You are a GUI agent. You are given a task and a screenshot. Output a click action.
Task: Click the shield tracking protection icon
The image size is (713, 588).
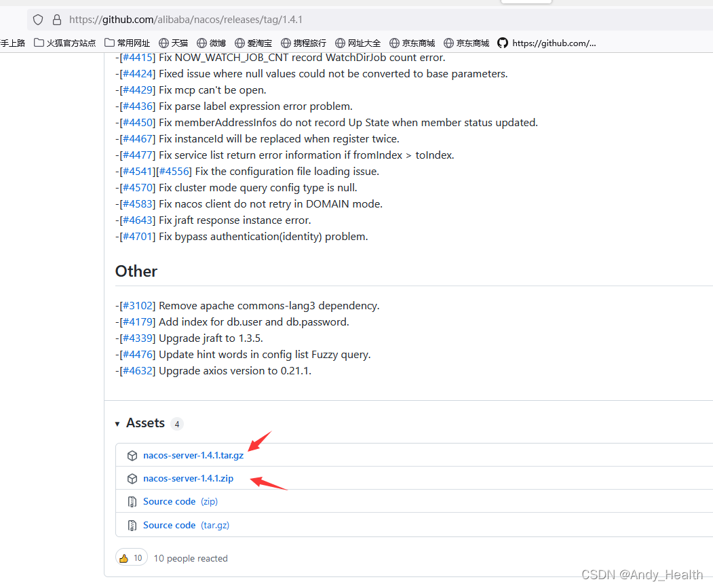pos(38,20)
